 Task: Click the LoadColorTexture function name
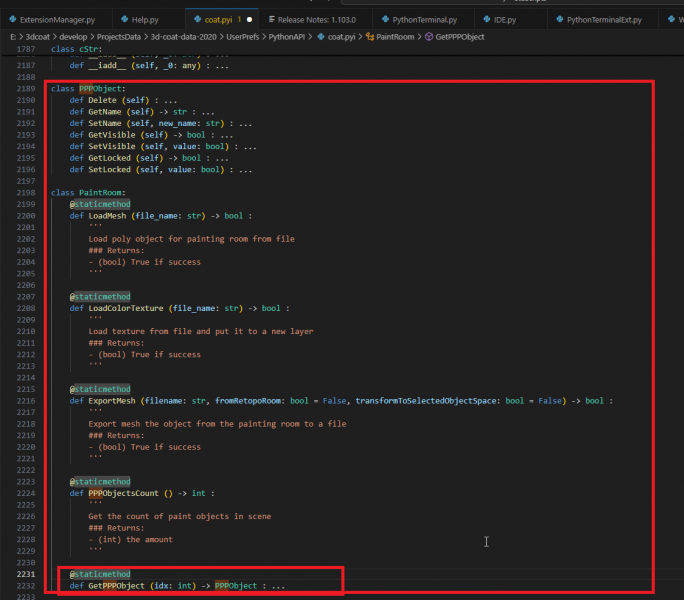[x=124, y=308]
